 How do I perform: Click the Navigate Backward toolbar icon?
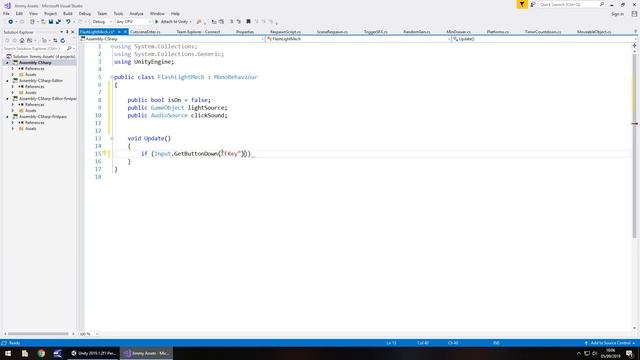point(11,22)
